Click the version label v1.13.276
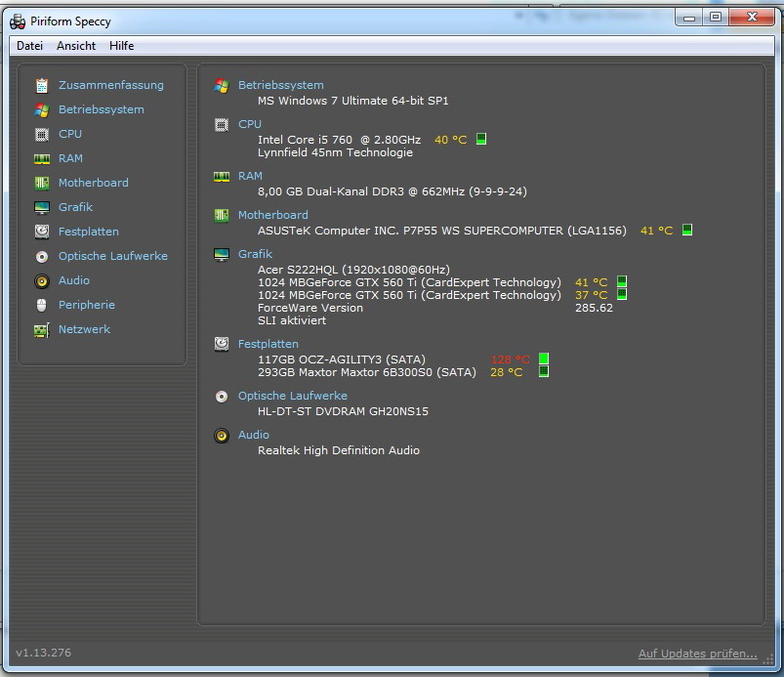Image resolution: width=784 pixels, height=677 pixels. 44,653
